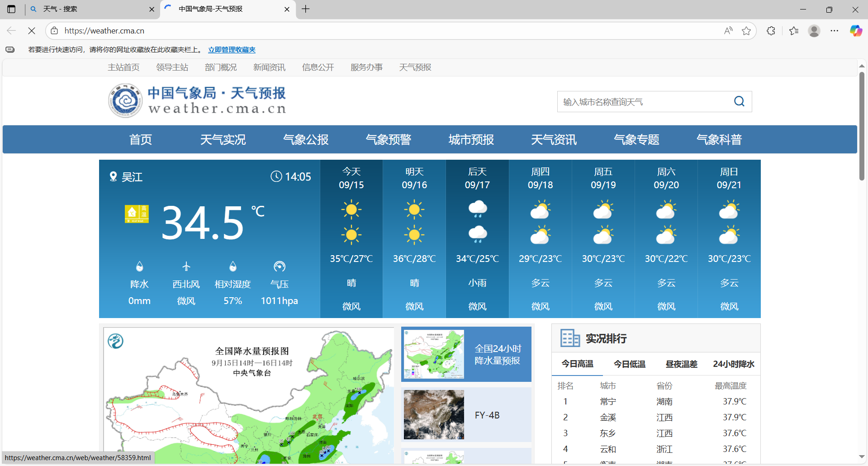Screen dimensions: 868x466
Task: Add page to favorites star icon
Action: pyautogui.click(x=746, y=31)
